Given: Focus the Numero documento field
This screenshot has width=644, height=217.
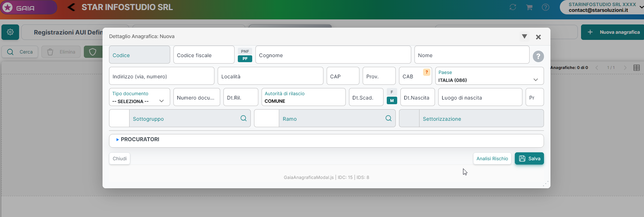Looking at the screenshot, I should pos(196,97).
